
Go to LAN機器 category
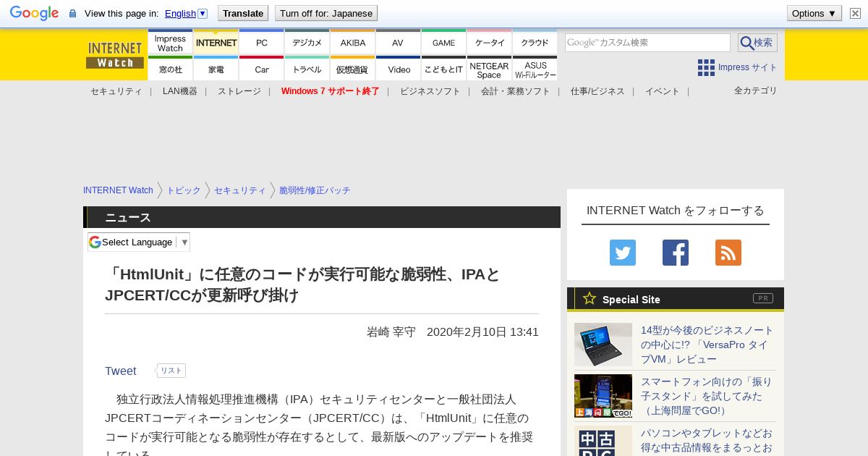179,91
